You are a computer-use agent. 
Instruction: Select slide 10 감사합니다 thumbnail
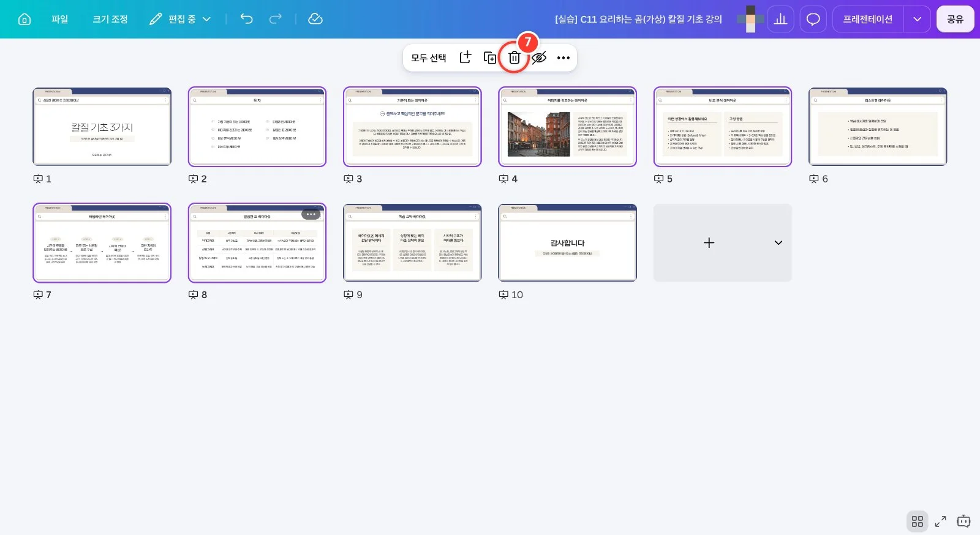click(568, 242)
